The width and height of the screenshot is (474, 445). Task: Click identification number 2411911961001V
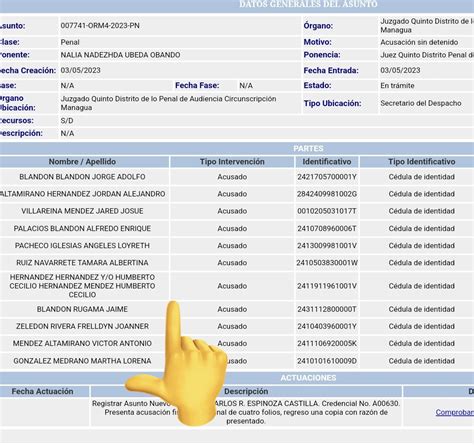click(327, 286)
